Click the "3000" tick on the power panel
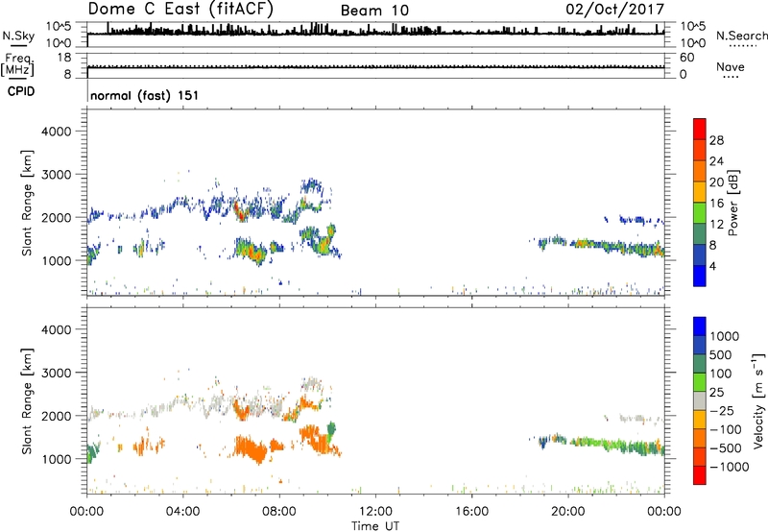768x532 pixels. pyautogui.click(x=56, y=175)
